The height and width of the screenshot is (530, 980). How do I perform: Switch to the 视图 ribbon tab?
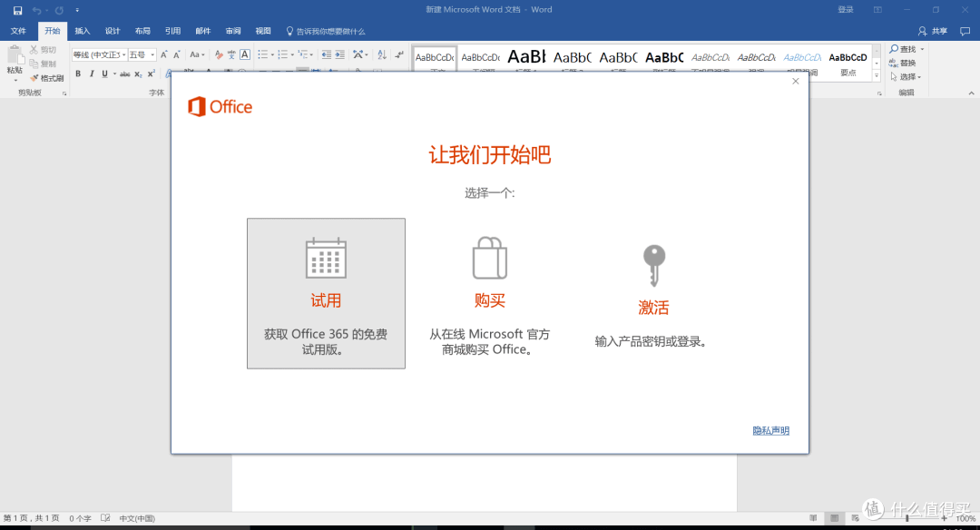[x=263, y=31]
